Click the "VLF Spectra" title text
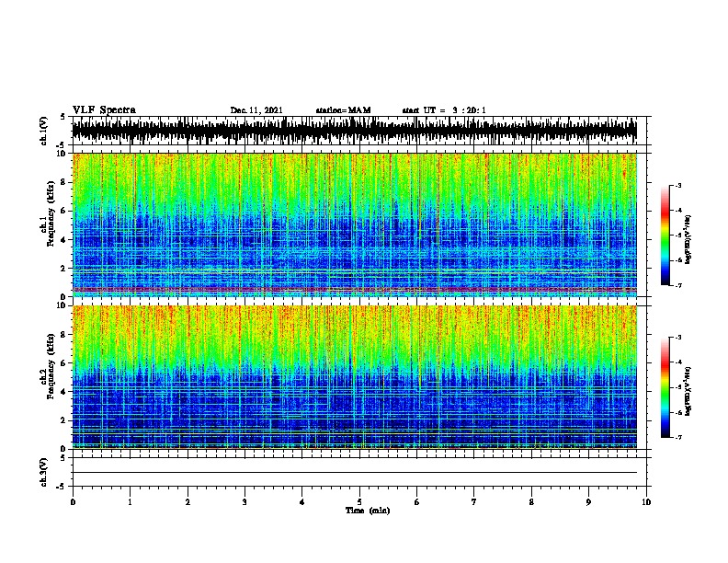 click(x=104, y=110)
